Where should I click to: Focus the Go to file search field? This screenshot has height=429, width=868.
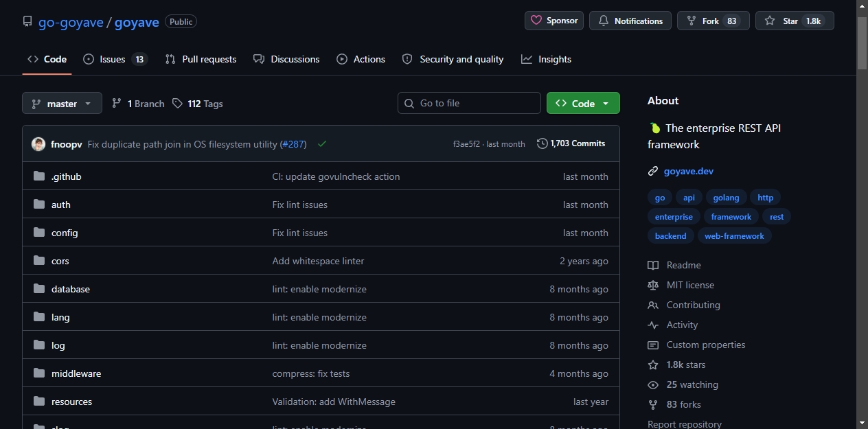pyautogui.click(x=469, y=103)
